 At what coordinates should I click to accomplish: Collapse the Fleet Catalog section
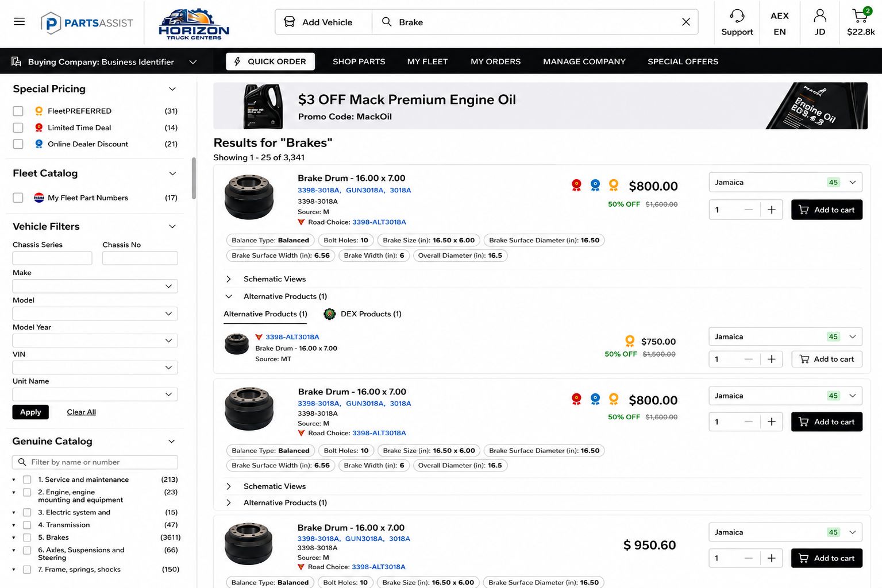(x=172, y=173)
